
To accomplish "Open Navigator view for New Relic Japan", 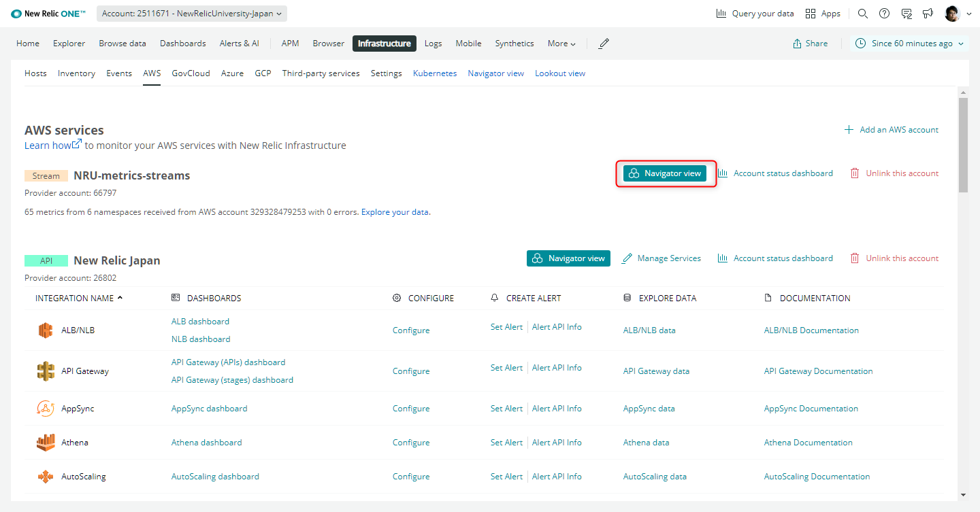I will point(569,258).
